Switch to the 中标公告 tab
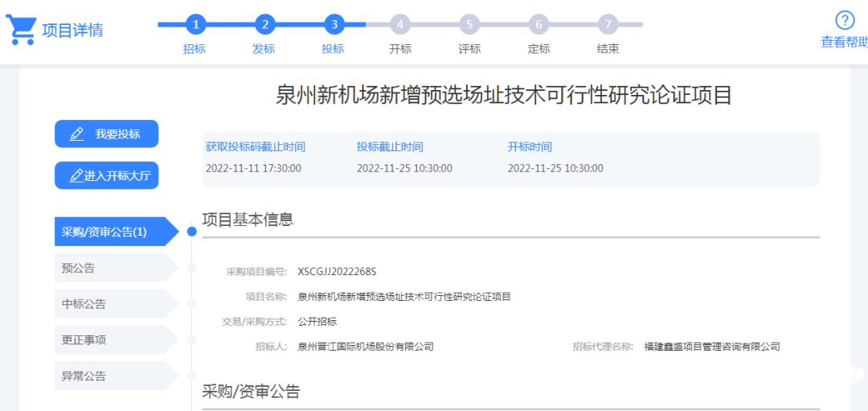The width and height of the screenshot is (868, 411). click(117, 303)
